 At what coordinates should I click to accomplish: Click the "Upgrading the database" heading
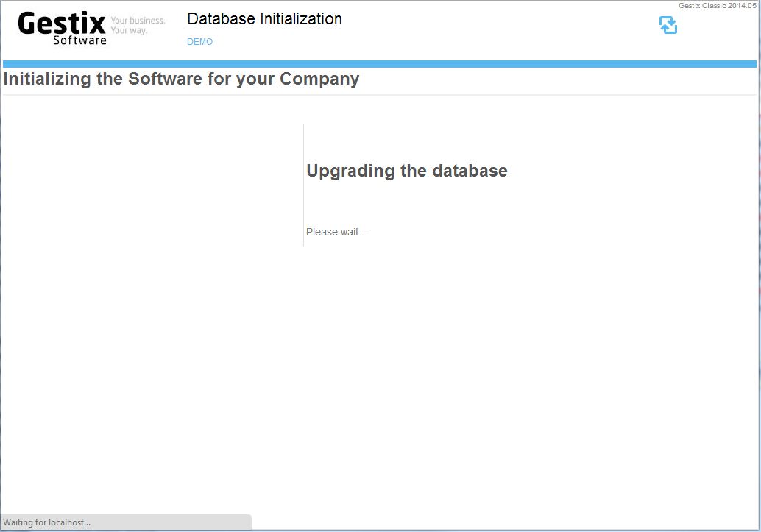[x=407, y=171]
